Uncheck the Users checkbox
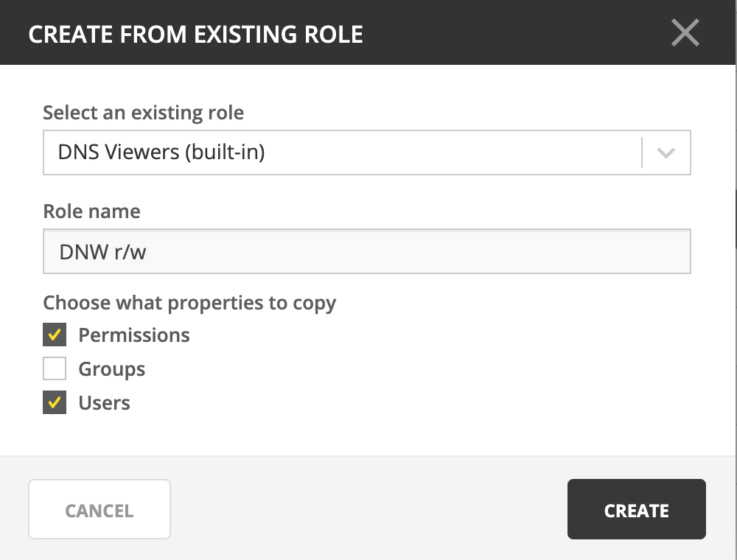Image resolution: width=737 pixels, height=560 pixels. 55,403
